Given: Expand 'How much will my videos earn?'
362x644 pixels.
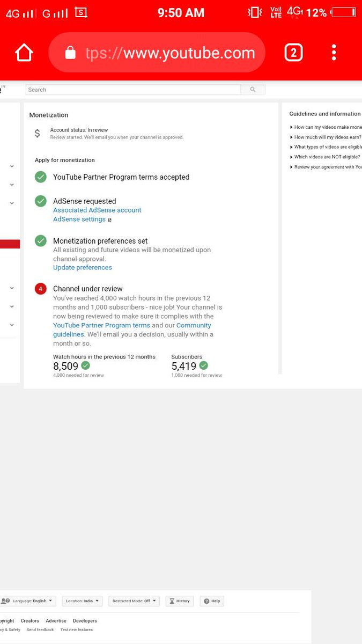Looking at the screenshot, I should pyautogui.click(x=326, y=137).
